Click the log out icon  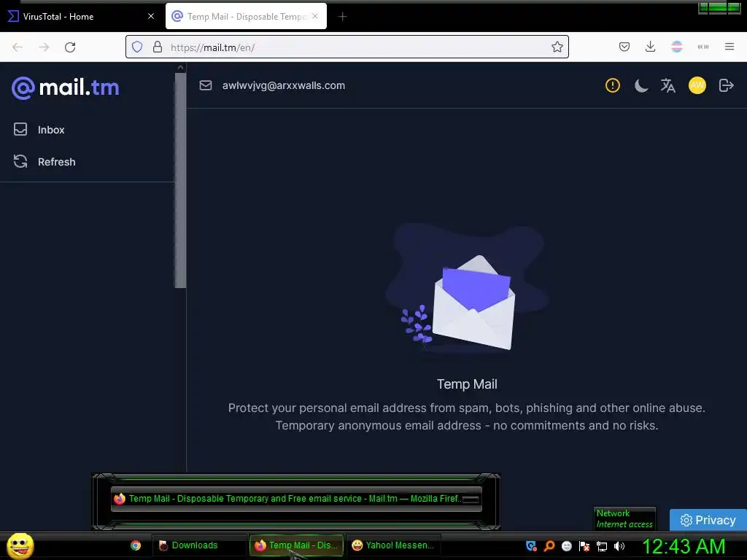726,86
